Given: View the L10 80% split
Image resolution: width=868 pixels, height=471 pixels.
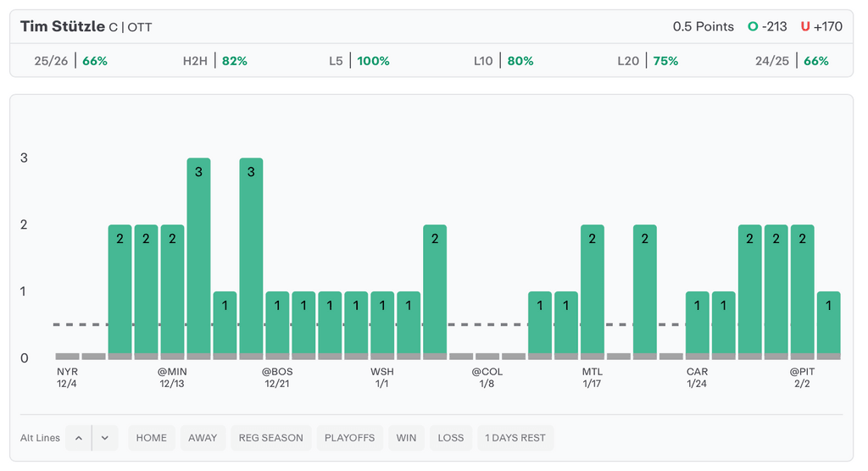Looking at the screenshot, I should point(504,61).
